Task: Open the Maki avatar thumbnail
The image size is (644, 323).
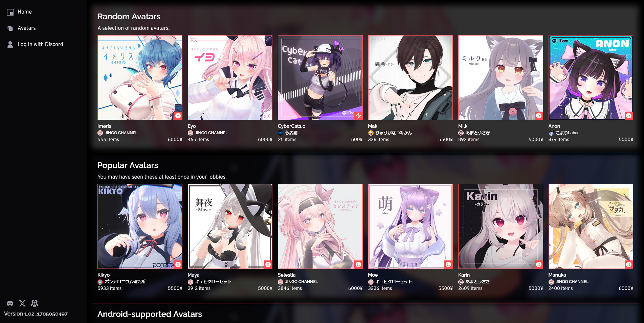Action: [x=410, y=78]
